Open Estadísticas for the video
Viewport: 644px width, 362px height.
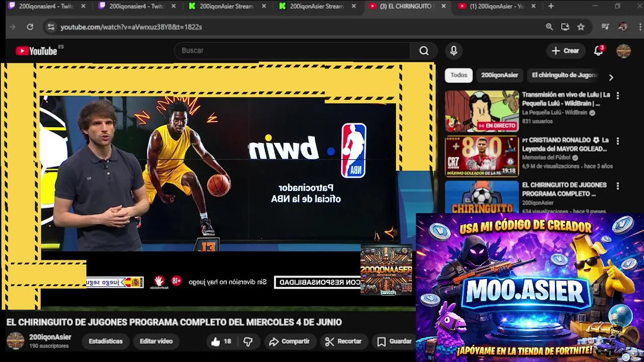point(106,341)
